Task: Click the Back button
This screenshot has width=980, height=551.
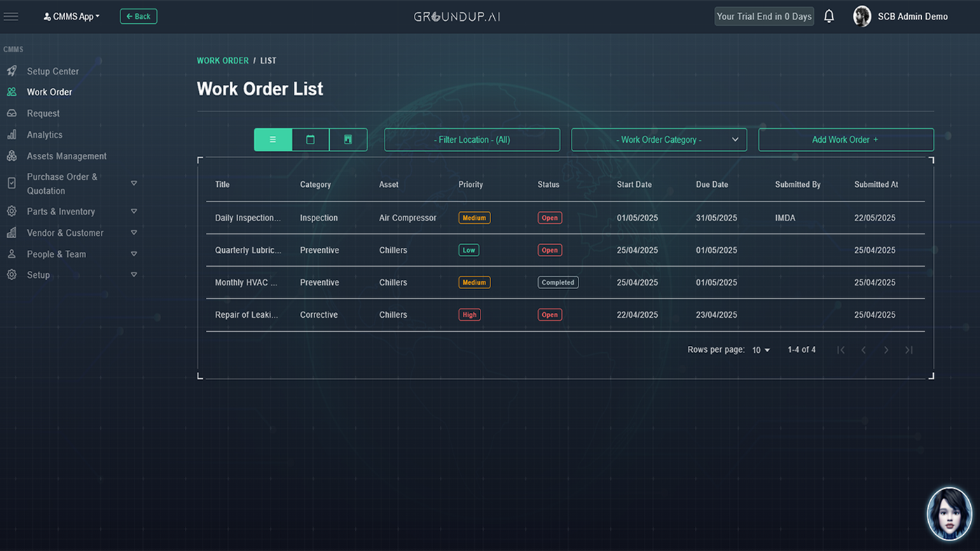Action: point(139,16)
